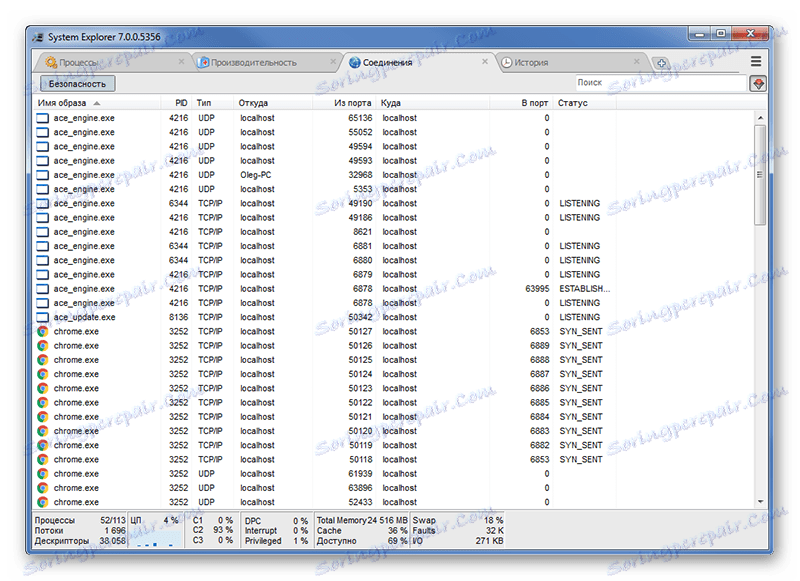
Task: Click source port 52433 cell
Action: (x=360, y=502)
